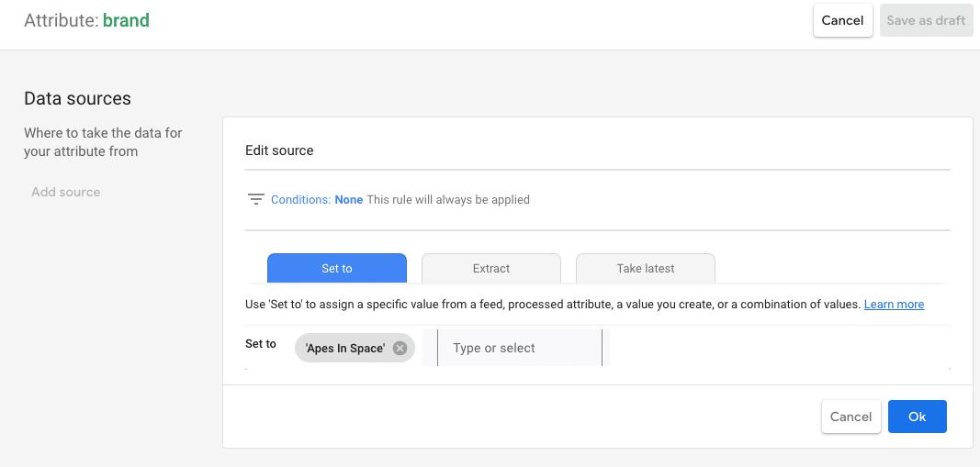This screenshot has width=980, height=467.
Task: Cancel editing the source
Action: coord(850,417)
